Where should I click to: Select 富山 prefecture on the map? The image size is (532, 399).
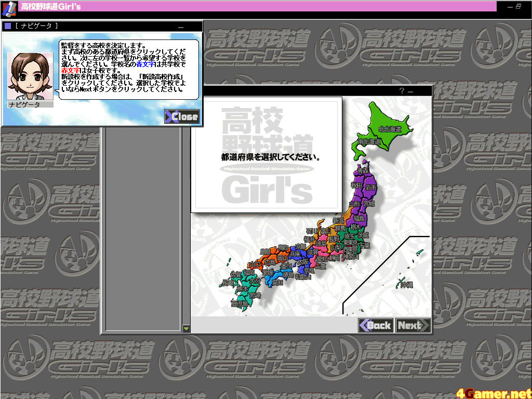(x=326, y=231)
